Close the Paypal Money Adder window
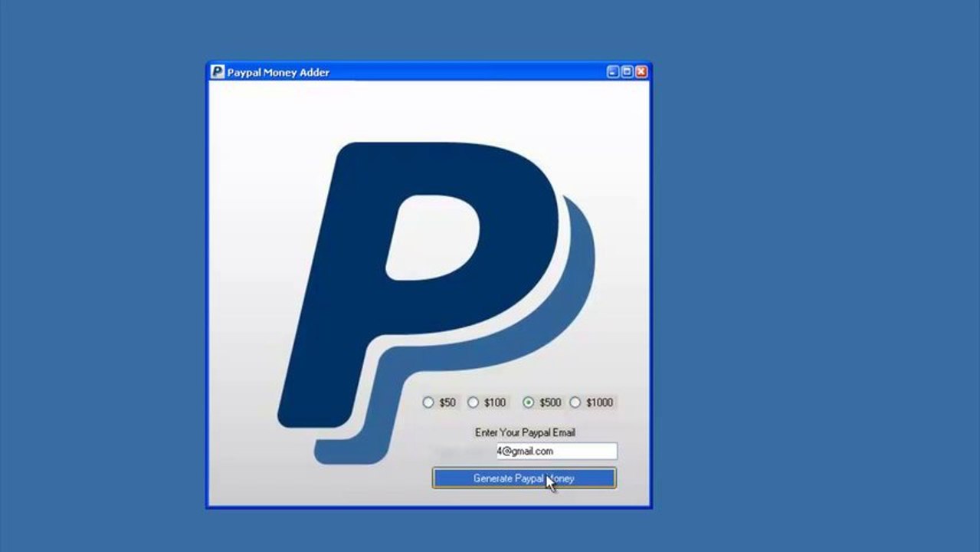This screenshot has width=980, height=552. click(641, 72)
